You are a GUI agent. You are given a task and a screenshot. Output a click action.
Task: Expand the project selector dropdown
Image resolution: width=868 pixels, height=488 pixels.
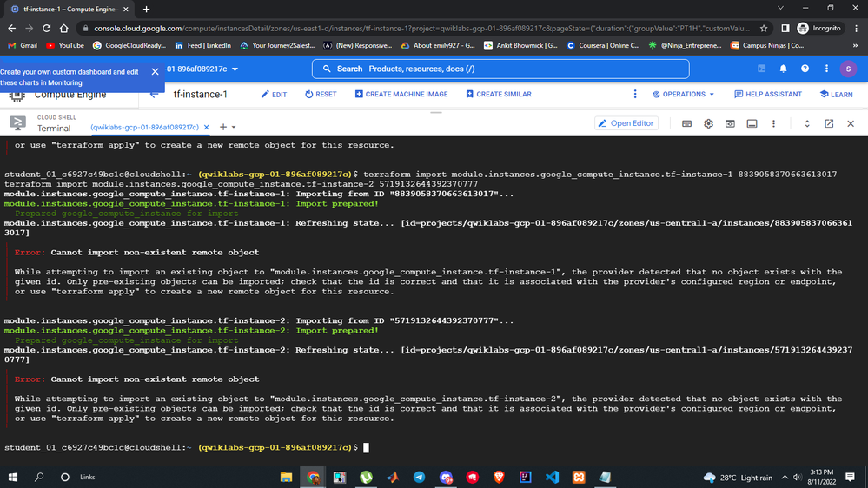click(235, 69)
